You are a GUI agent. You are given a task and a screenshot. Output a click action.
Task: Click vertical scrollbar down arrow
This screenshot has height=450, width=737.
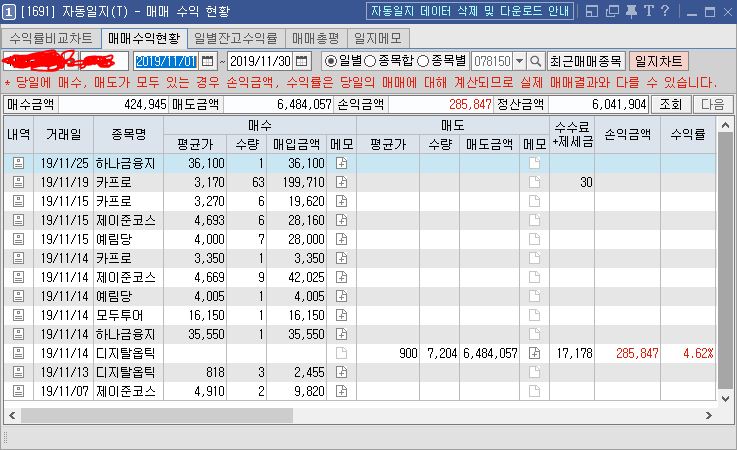pos(725,399)
